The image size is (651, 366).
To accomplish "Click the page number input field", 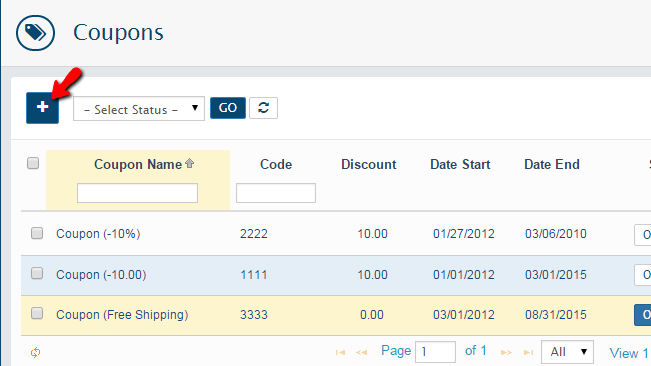I will point(436,352).
